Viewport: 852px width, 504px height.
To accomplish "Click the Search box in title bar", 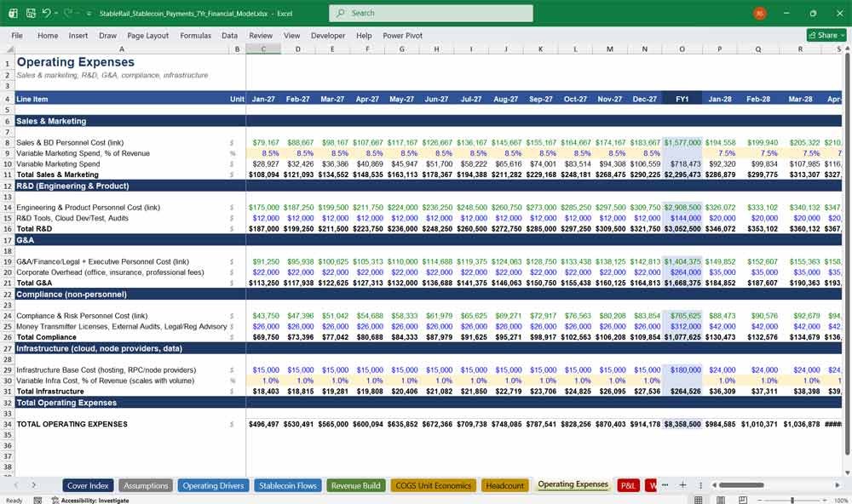I will [430, 13].
